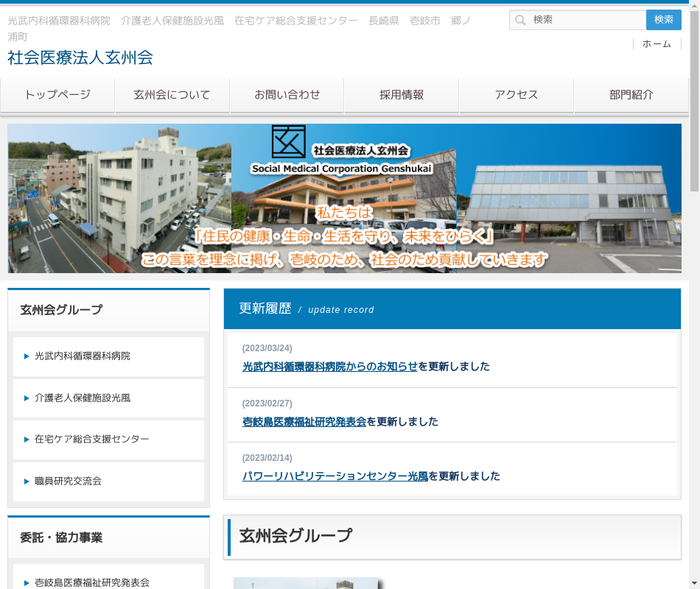Select 介護老人保健施設光風 sidebar entry

coord(83,398)
